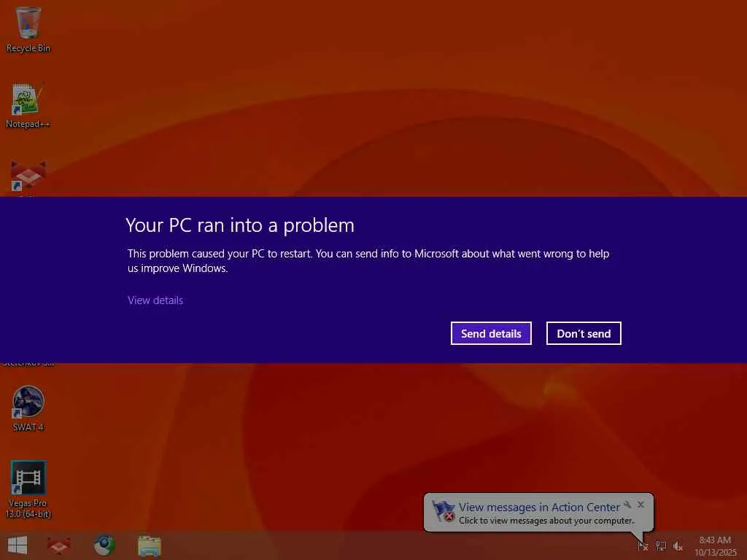This screenshot has width=747, height=560.
Task: Click the wrench icon in notification balloon
Action: pos(627,505)
